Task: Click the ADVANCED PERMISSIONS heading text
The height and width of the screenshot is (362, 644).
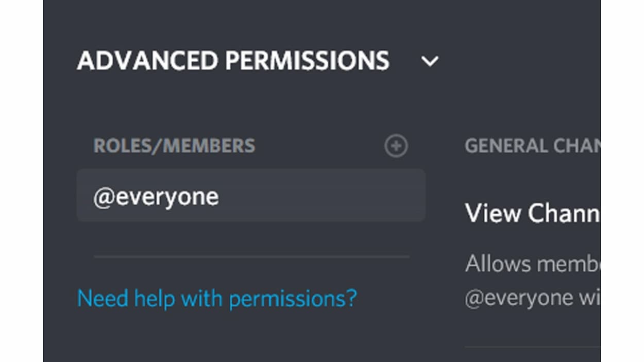Action: 233,61
